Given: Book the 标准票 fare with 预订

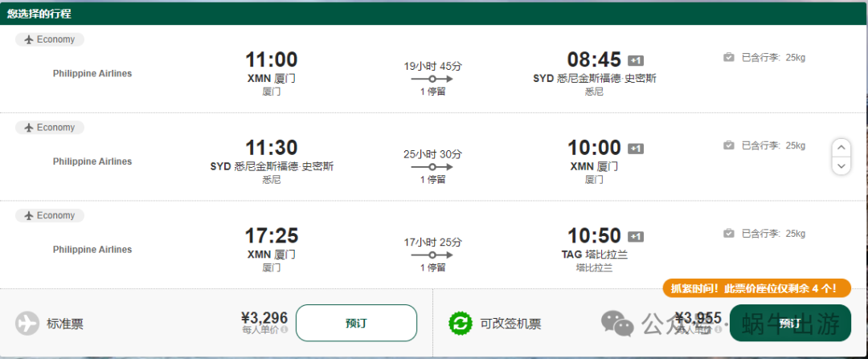Looking at the screenshot, I should 356,323.
